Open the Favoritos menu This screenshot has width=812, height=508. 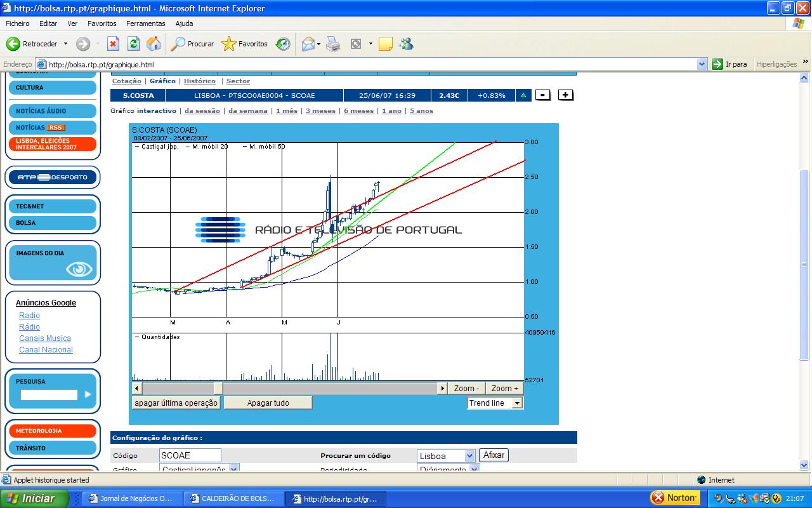[101, 23]
